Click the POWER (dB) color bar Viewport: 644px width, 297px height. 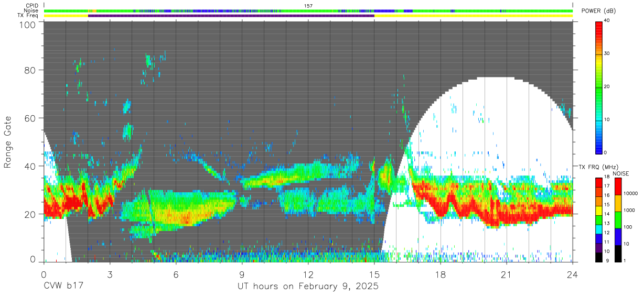pyautogui.click(x=599, y=87)
